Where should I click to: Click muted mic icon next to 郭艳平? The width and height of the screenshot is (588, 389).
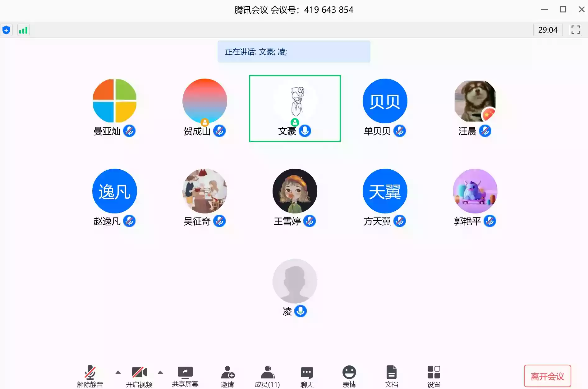pos(490,221)
